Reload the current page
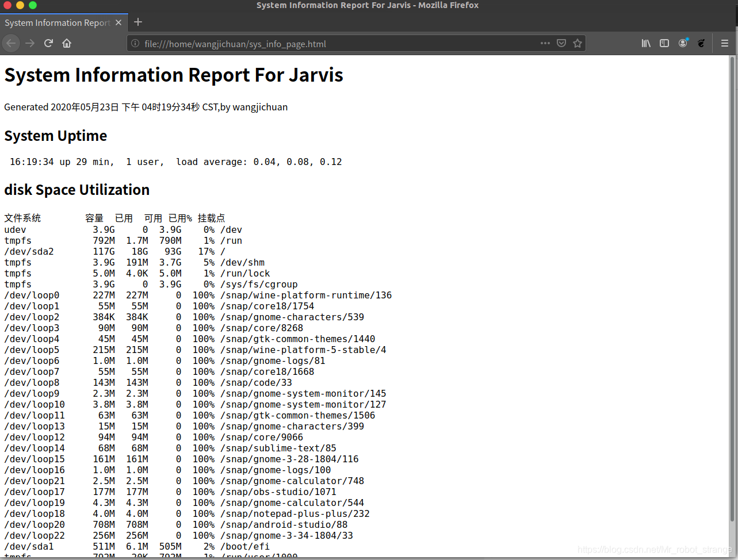This screenshot has height=560, width=738. pyautogui.click(x=48, y=43)
